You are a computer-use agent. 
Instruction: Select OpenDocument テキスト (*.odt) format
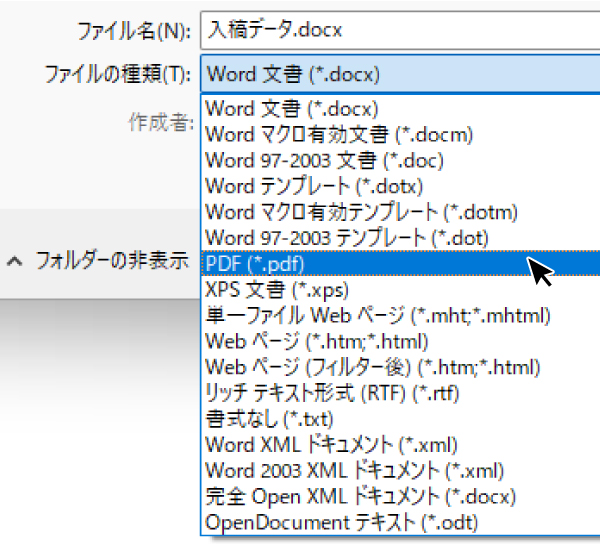(x=342, y=523)
